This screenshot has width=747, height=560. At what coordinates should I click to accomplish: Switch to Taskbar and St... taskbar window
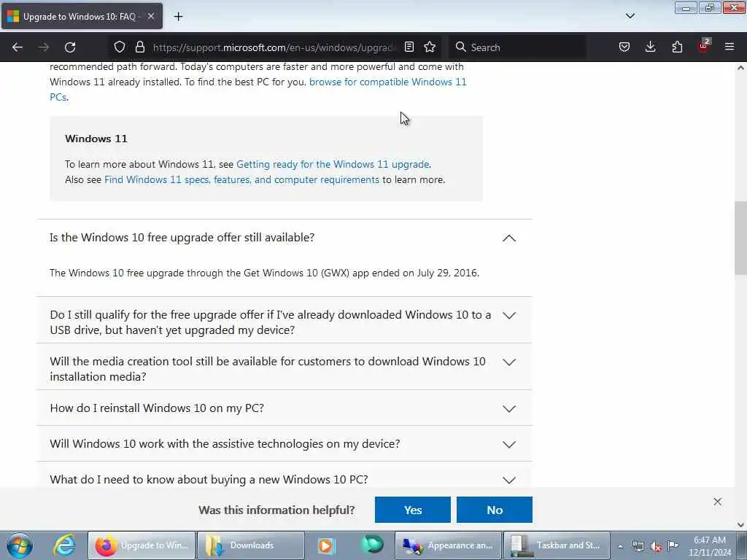(x=557, y=545)
